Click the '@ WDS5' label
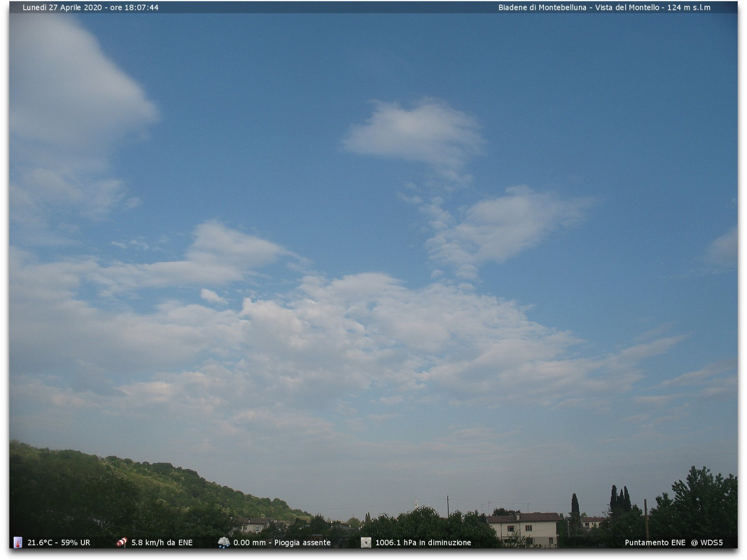The width and height of the screenshot is (747, 560). (x=707, y=543)
